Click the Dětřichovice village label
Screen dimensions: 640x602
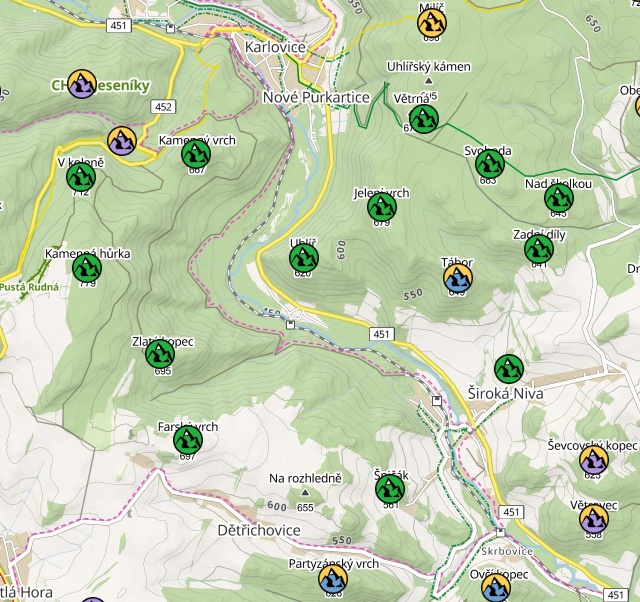(x=259, y=528)
